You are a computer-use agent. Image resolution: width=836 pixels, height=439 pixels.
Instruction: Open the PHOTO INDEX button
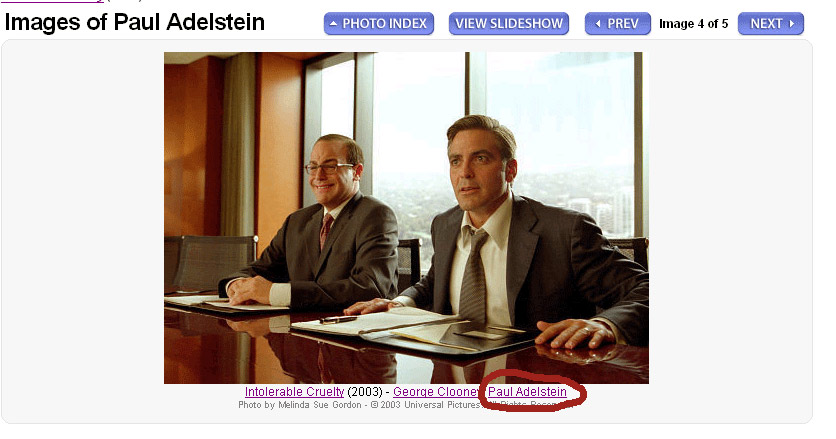tap(379, 23)
